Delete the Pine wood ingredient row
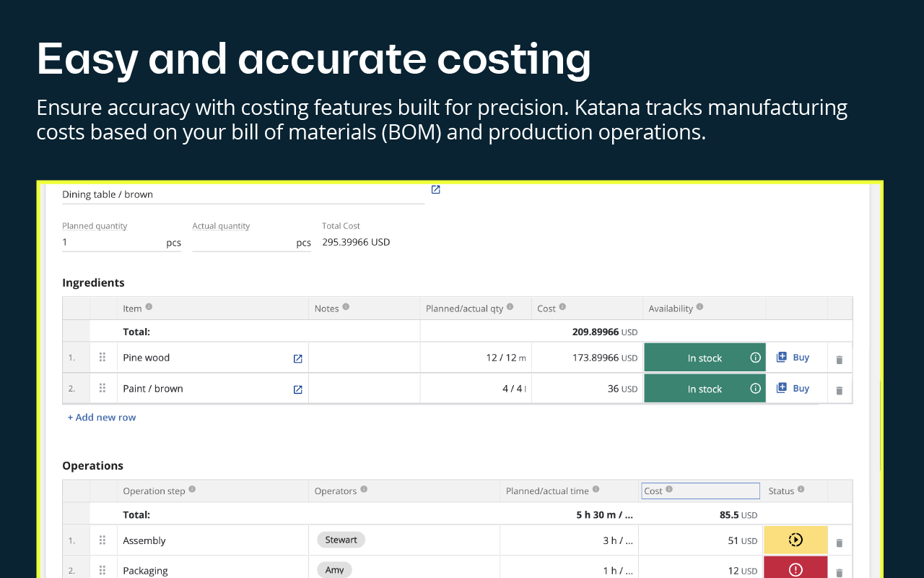924x578 pixels. 839,360
